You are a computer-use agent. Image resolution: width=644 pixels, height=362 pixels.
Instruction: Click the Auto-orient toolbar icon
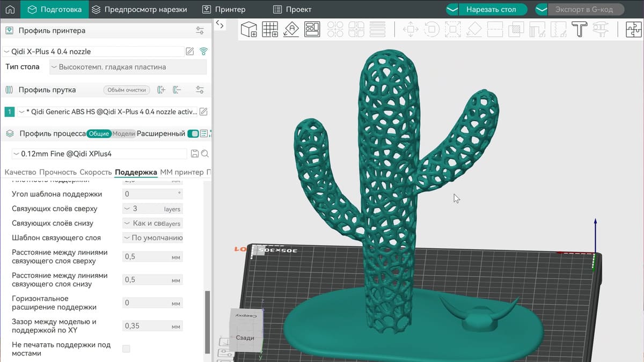coord(291,29)
